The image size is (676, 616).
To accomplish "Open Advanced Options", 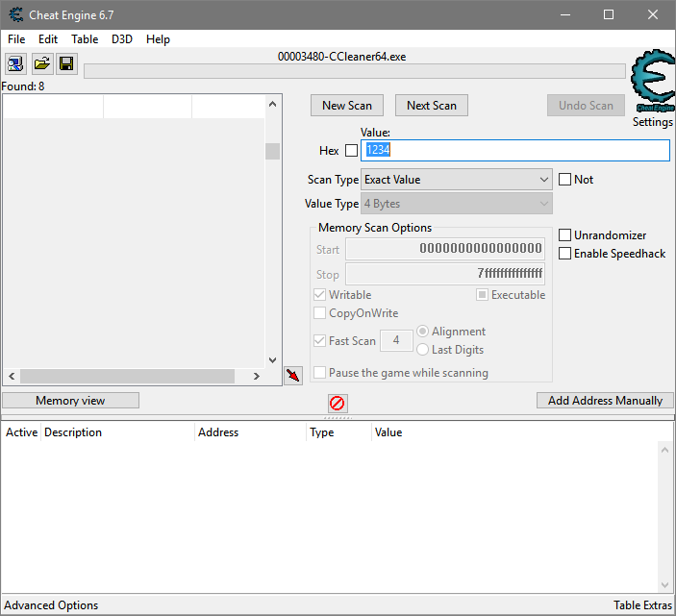I will pyautogui.click(x=52, y=605).
